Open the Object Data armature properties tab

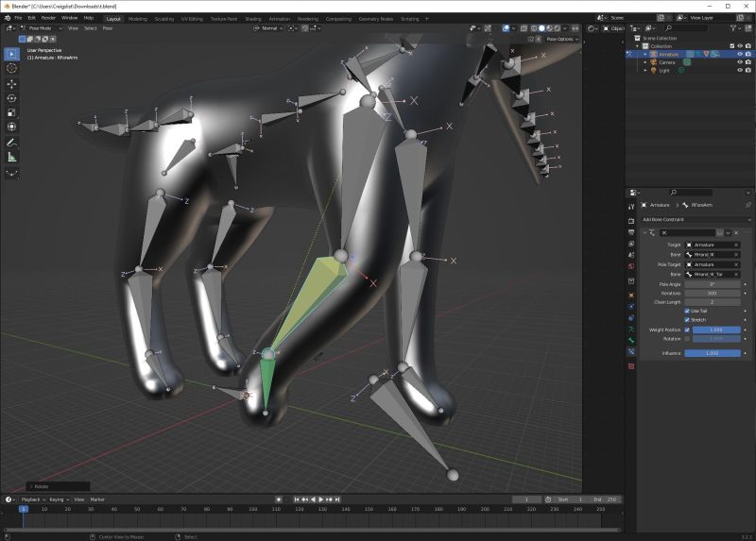(631, 330)
